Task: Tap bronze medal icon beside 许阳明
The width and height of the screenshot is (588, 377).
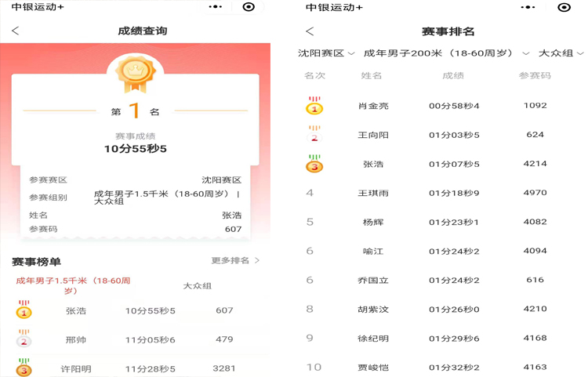Action: [x=24, y=368]
